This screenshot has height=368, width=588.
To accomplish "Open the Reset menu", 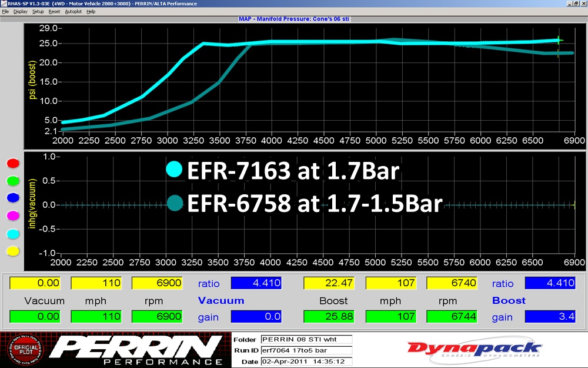I will [54, 12].
